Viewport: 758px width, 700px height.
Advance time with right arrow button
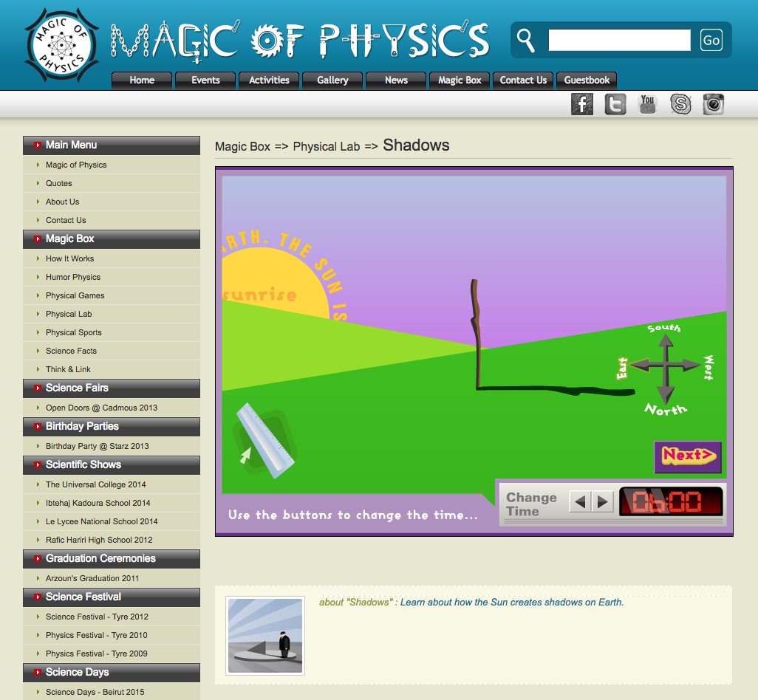pos(603,502)
